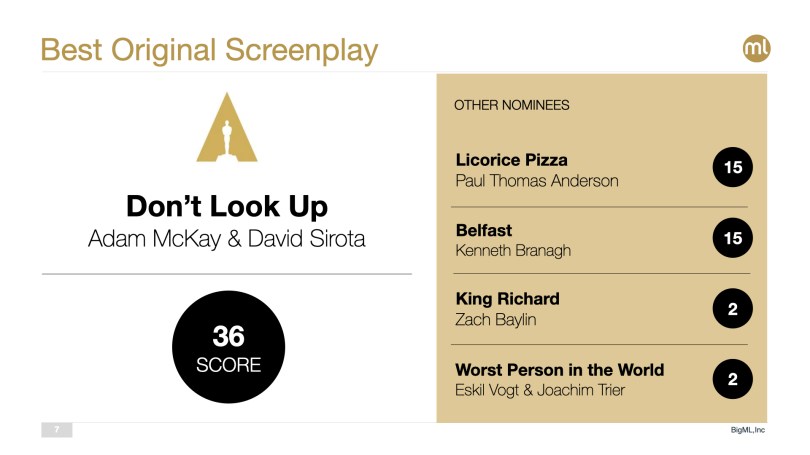The width and height of the screenshot is (810, 455).
Task: Click the OTHER NOMINEES heading
Action: pyautogui.click(x=512, y=105)
